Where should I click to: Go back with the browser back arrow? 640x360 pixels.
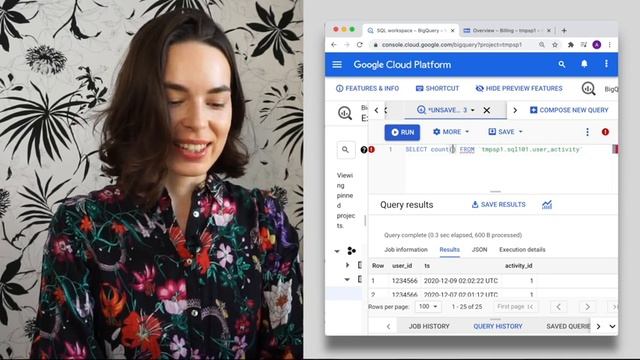pos(334,44)
